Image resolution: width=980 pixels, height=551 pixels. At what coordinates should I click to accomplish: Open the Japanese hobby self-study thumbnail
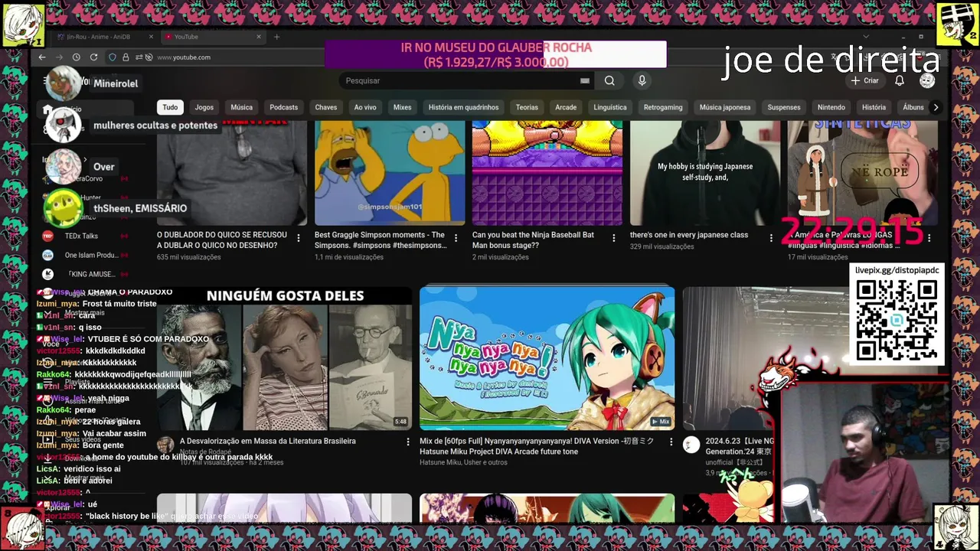(x=704, y=173)
